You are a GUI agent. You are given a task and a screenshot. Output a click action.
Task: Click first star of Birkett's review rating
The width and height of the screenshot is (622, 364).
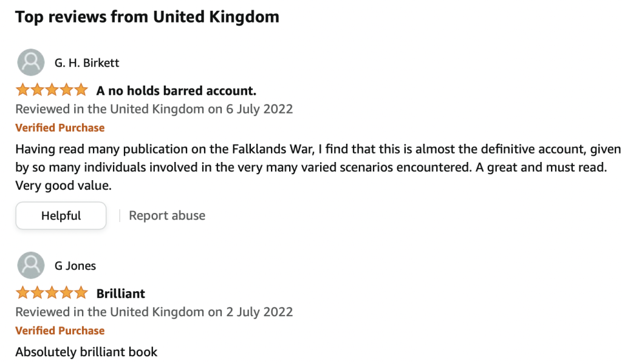pos(22,90)
